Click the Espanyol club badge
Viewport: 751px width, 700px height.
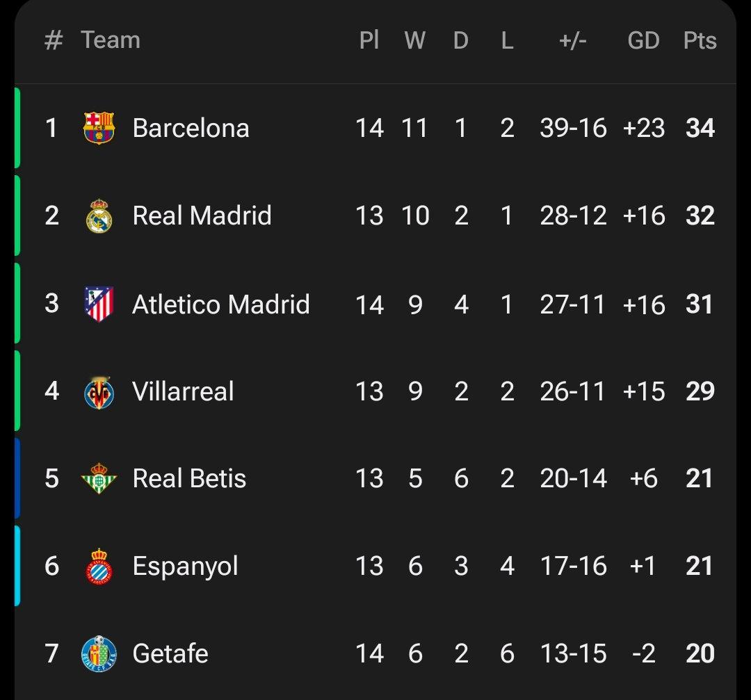pos(99,566)
